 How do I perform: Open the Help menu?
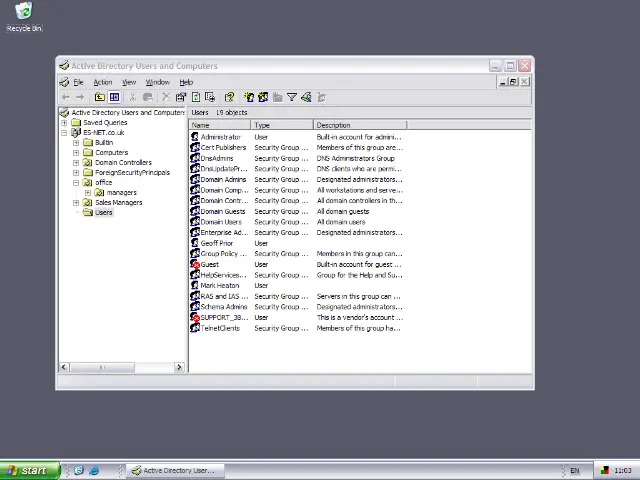click(186, 82)
